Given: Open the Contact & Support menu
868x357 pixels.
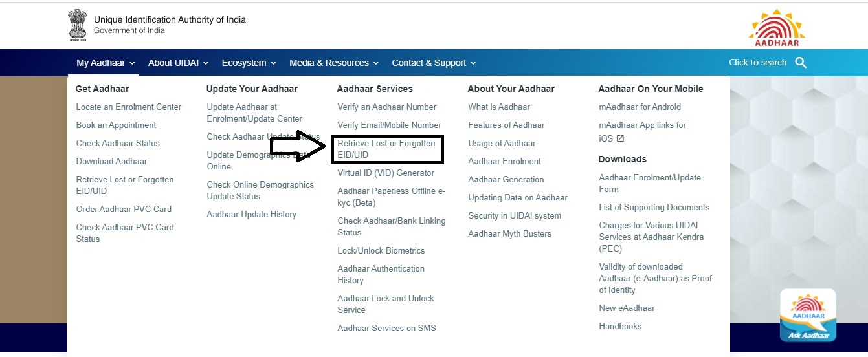Looking at the screenshot, I should tap(434, 63).
